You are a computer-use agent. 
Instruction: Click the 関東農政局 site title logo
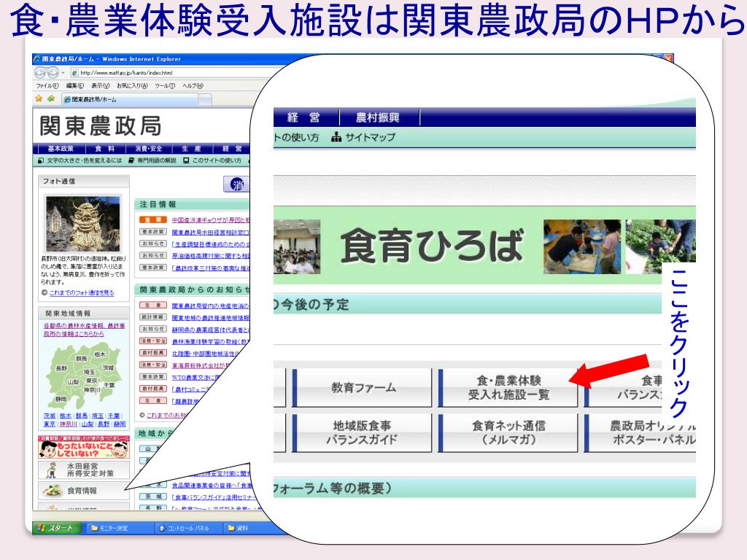100,125
